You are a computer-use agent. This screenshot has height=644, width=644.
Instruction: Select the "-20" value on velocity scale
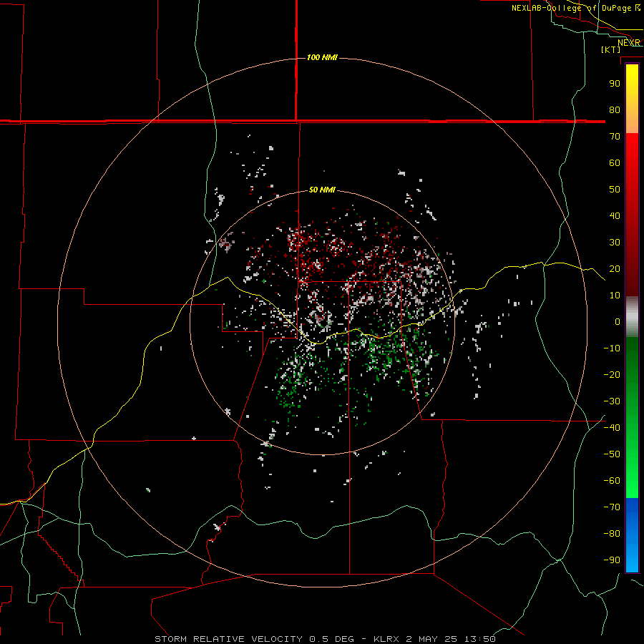(x=612, y=374)
